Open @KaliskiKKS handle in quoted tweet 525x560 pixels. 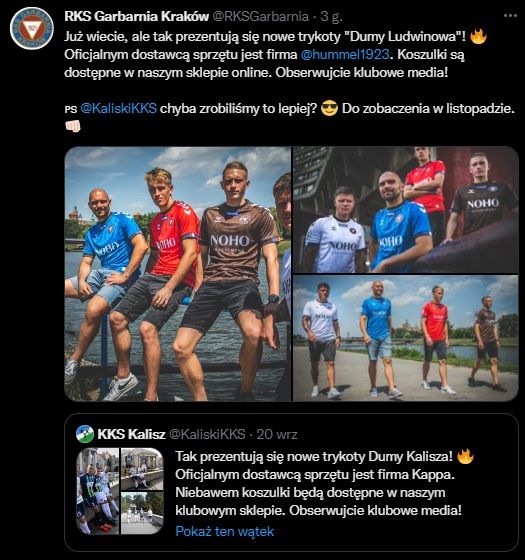(207, 434)
